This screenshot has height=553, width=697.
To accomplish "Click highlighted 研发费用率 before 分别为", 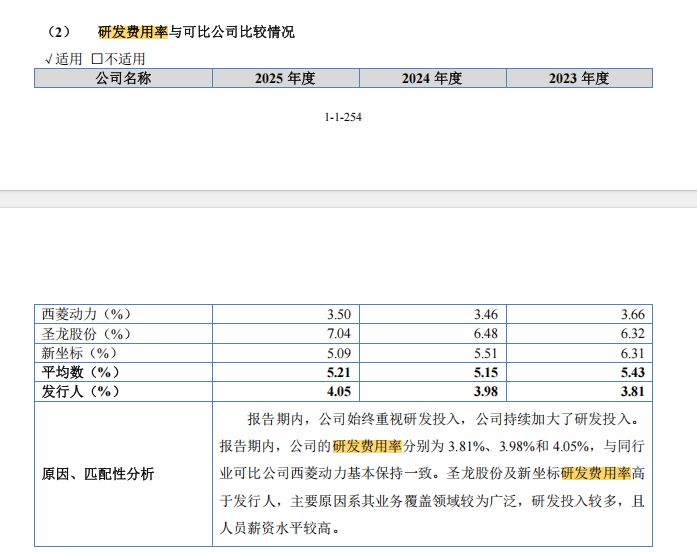I will 367,446.
